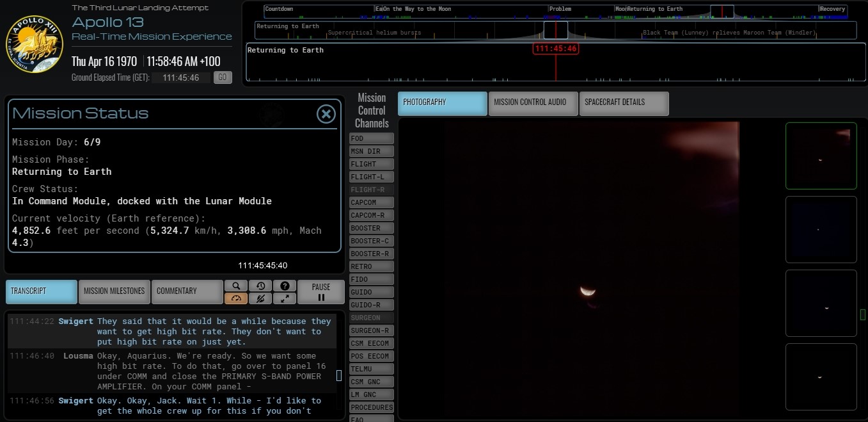The width and height of the screenshot is (868, 422).
Task: Switch to Mission Control Audio tab
Action: (x=533, y=103)
